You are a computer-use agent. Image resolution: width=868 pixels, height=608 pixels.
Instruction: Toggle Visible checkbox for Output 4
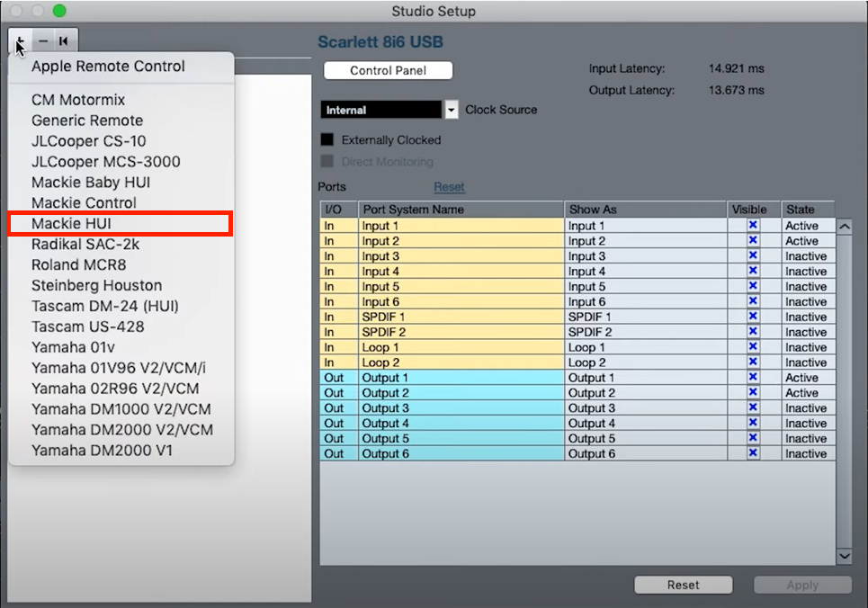(753, 423)
